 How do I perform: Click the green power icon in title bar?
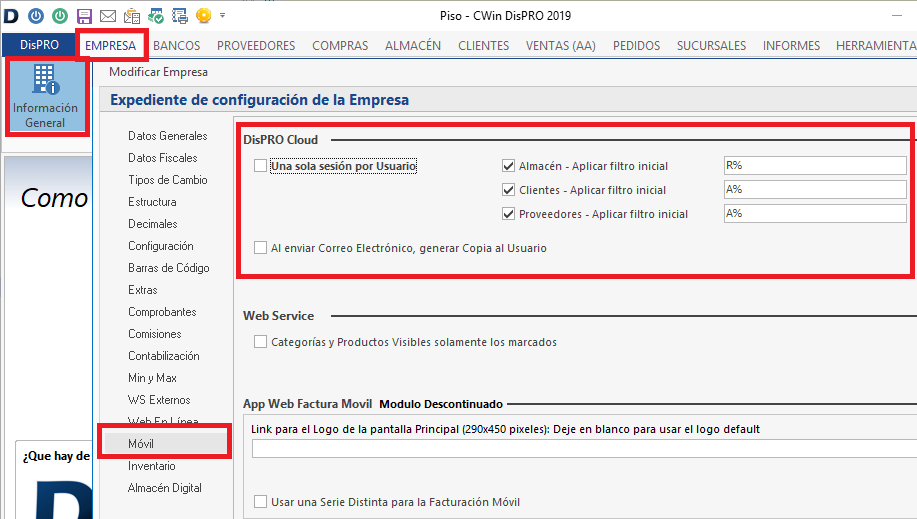tap(60, 16)
